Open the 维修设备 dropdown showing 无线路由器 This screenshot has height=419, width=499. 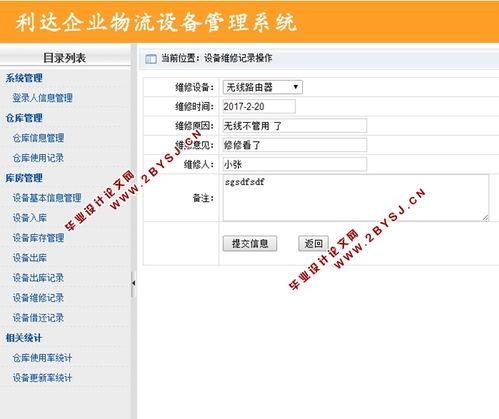click(x=263, y=87)
